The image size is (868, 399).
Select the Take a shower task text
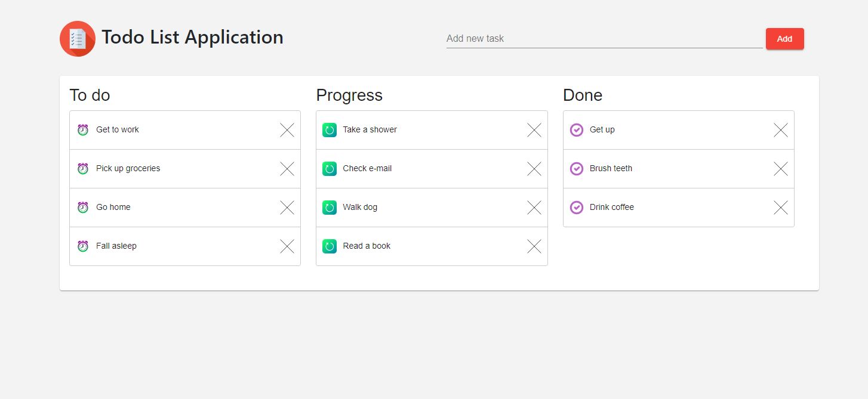[x=370, y=129]
